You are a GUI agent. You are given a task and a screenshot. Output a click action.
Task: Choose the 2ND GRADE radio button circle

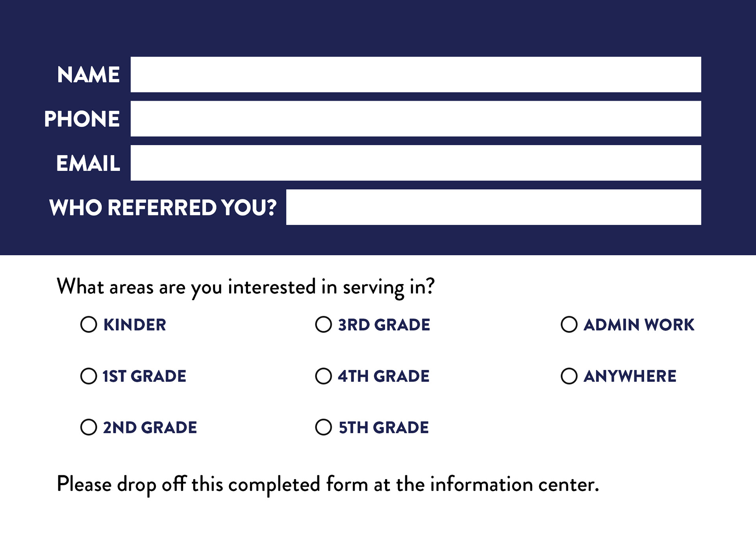pos(89,427)
